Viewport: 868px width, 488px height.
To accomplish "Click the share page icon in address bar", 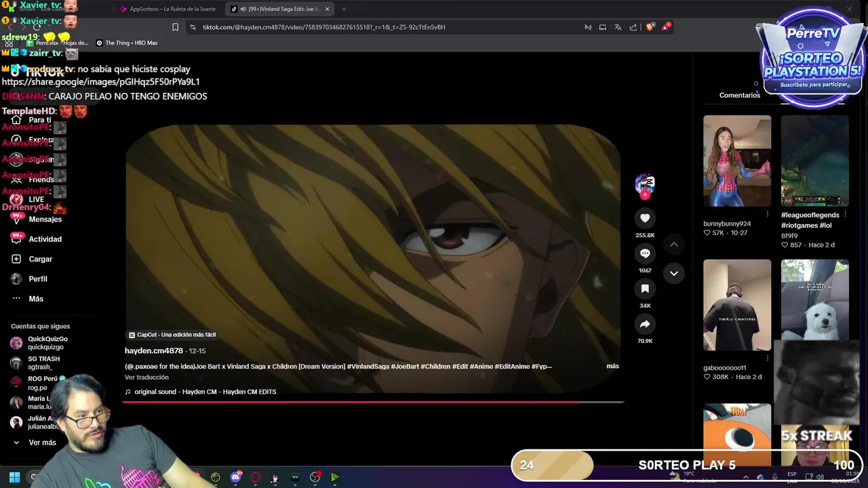I will tap(633, 27).
